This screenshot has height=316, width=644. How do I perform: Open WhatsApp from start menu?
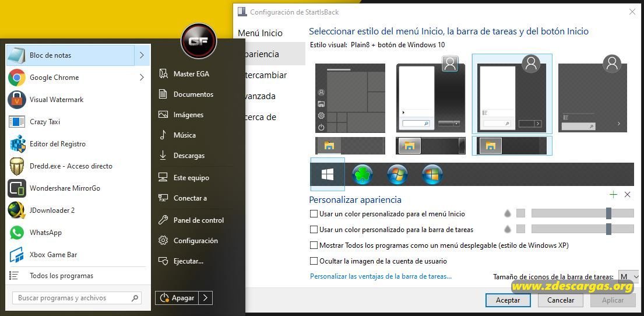coord(79,233)
